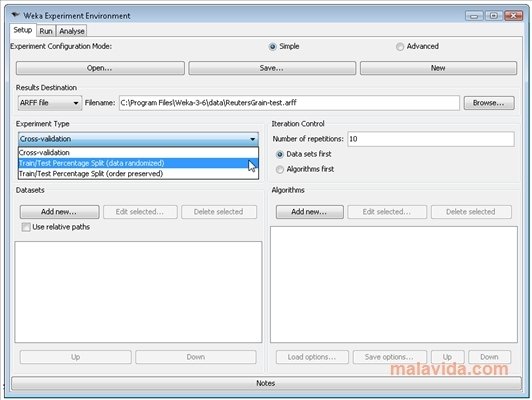Image resolution: width=532 pixels, height=400 pixels.
Task: Choose Train/Test Percentage Split (data randomized)
Action: (138, 163)
